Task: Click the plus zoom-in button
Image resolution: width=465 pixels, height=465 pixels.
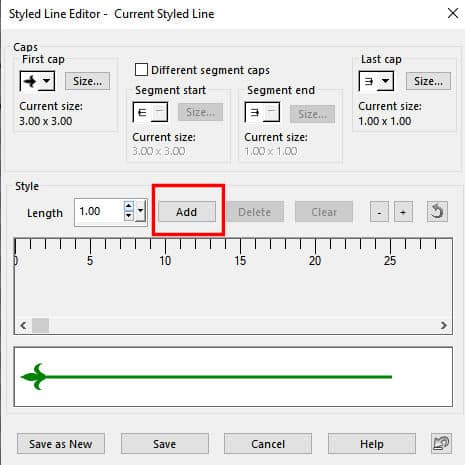Action: click(403, 212)
